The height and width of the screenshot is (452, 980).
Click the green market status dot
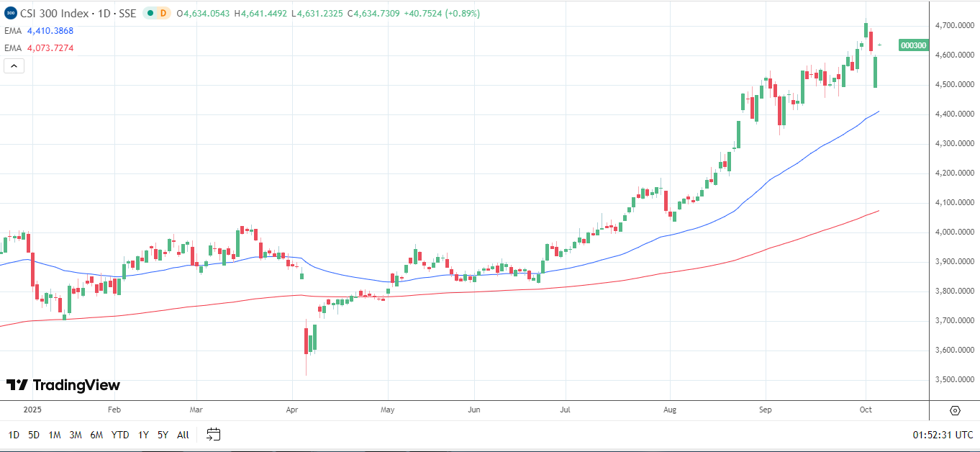point(150,14)
